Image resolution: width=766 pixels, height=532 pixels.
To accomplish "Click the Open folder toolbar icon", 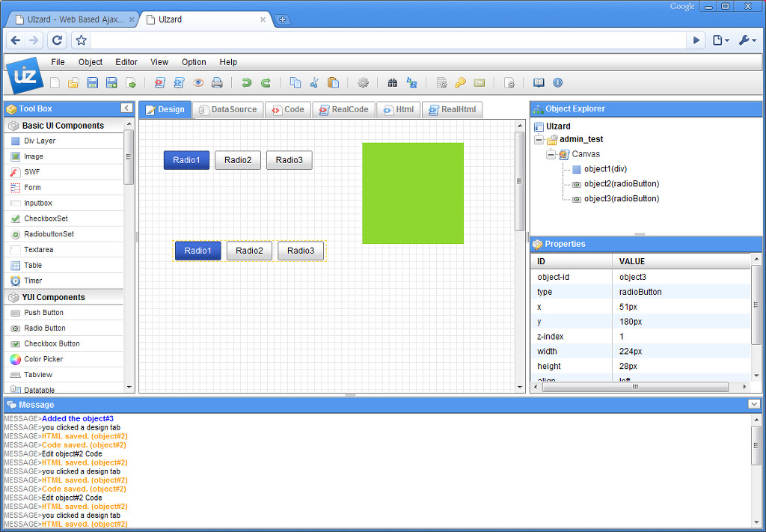I will [x=73, y=83].
